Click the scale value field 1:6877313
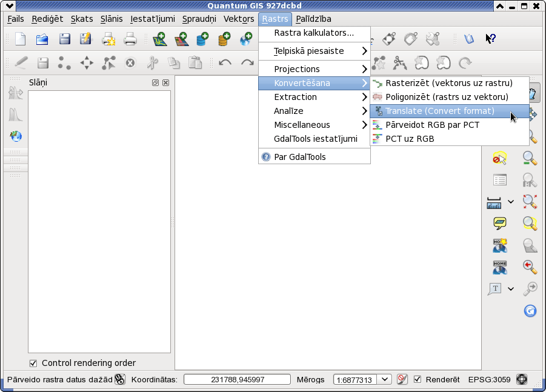This screenshot has height=392, width=546. point(355,379)
